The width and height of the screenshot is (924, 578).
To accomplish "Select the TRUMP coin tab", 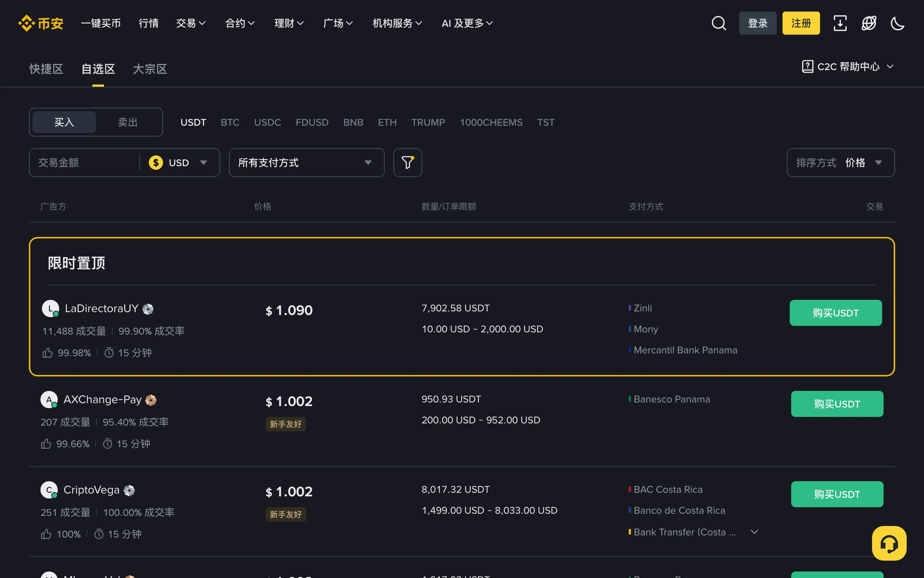I will click(x=428, y=122).
